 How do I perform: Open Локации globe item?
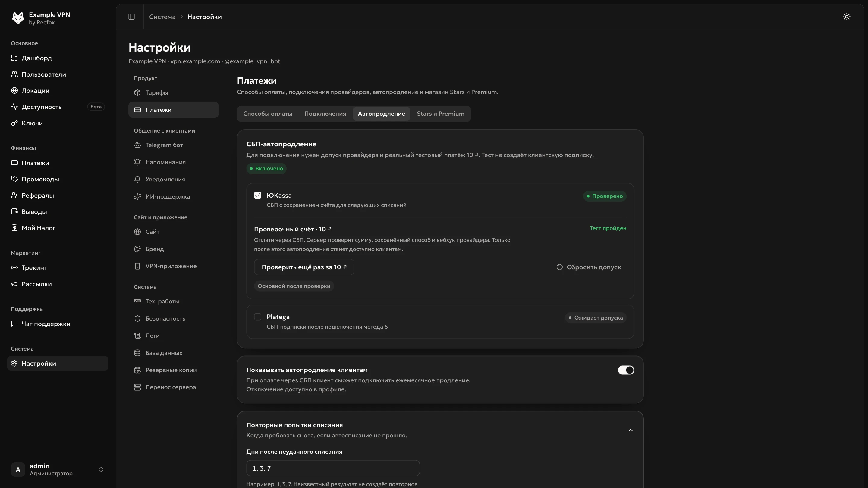pyautogui.click(x=58, y=91)
